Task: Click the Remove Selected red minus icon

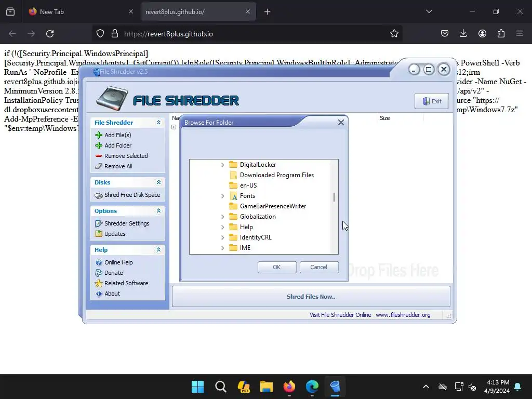Action: point(99,156)
